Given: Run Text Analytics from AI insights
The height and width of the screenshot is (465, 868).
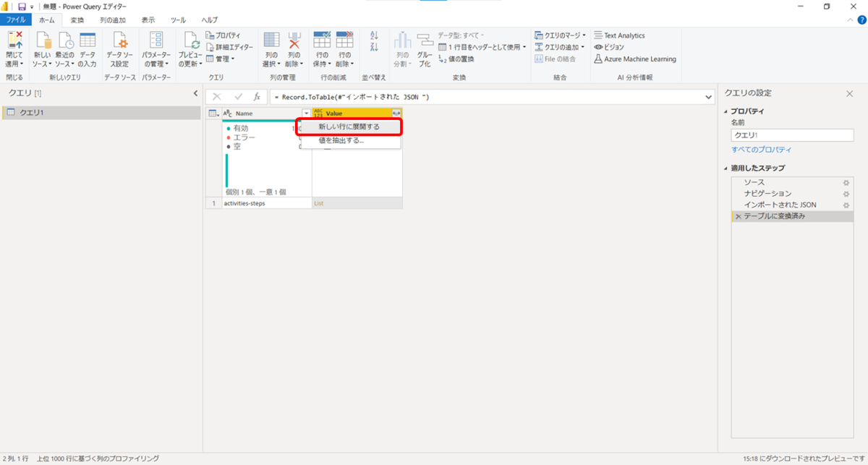Looking at the screenshot, I should (x=624, y=35).
